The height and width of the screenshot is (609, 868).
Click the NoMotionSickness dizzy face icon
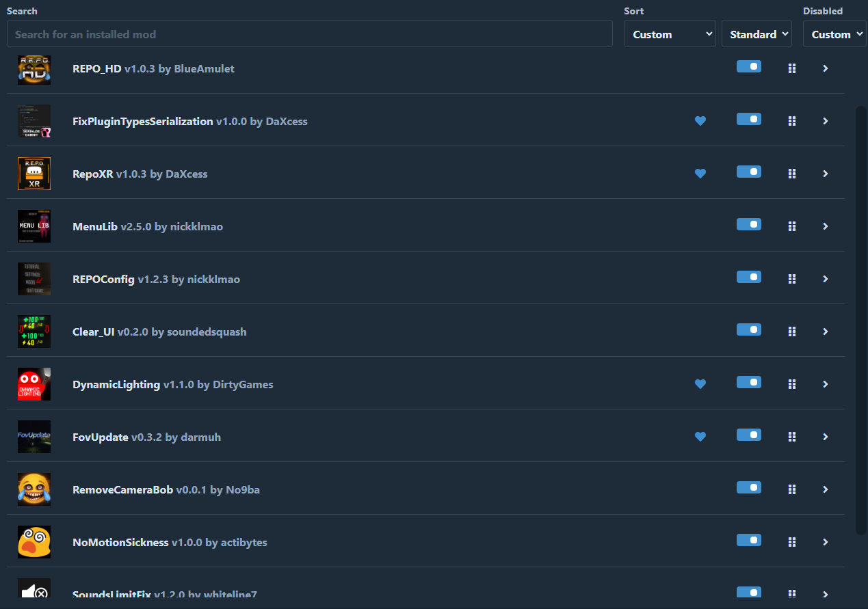(x=34, y=543)
